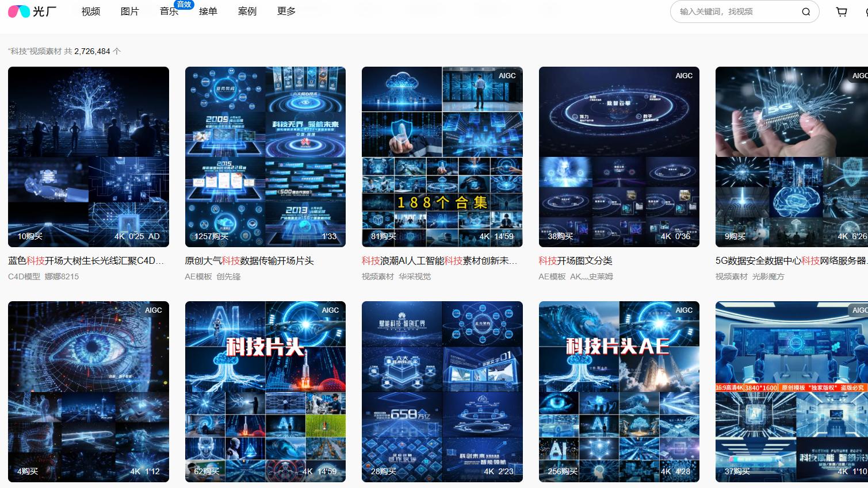
Task: Click AIGC badge on 科技开场图文分类 thumbnail
Action: point(683,76)
